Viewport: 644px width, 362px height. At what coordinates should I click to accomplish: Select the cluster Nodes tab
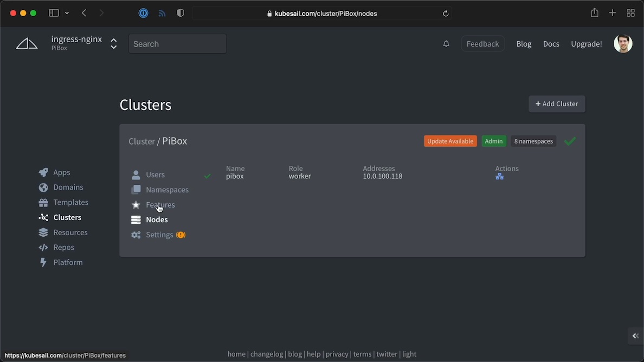coord(157,219)
